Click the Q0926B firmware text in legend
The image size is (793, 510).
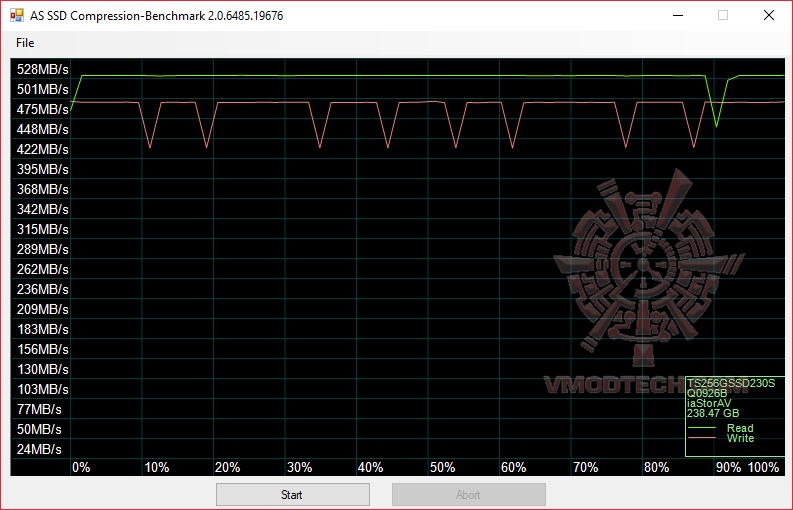click(x=707, y=393)
